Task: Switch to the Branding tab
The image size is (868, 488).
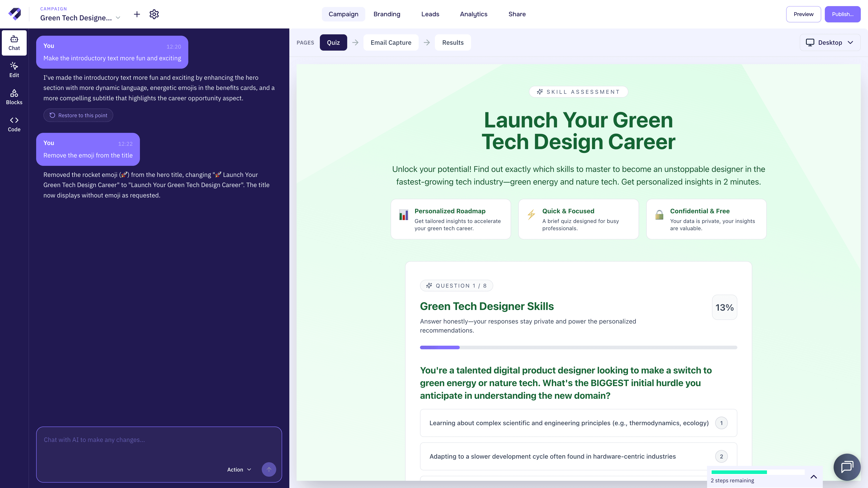Action: pyautogui.click(x=387, y=14)
